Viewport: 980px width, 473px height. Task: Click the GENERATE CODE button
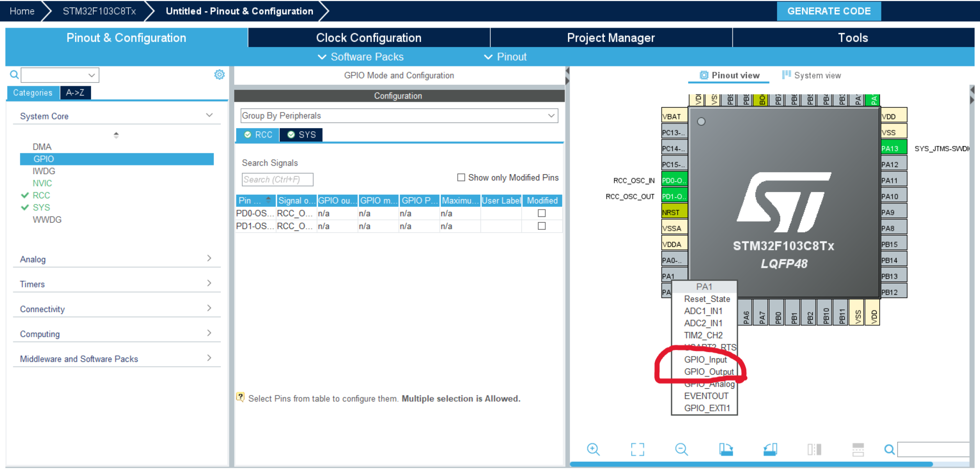(x=829, y=11)
